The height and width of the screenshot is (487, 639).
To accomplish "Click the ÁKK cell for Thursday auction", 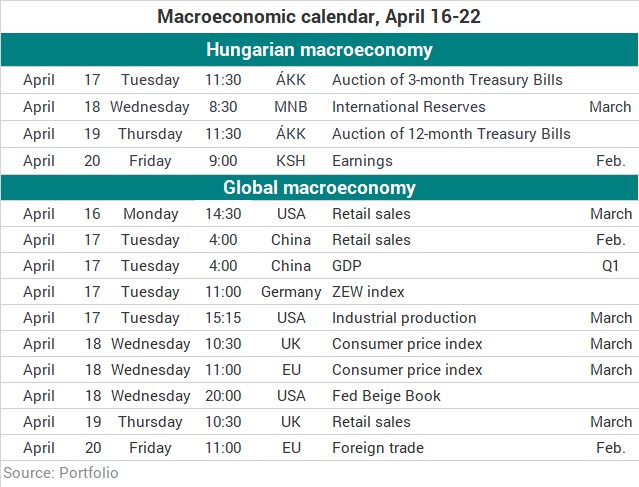I will tap(291, 133).
